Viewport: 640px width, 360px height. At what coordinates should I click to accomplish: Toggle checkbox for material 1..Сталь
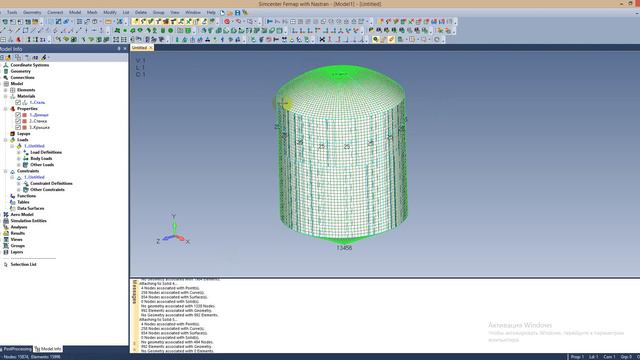(x=18, y=102)
